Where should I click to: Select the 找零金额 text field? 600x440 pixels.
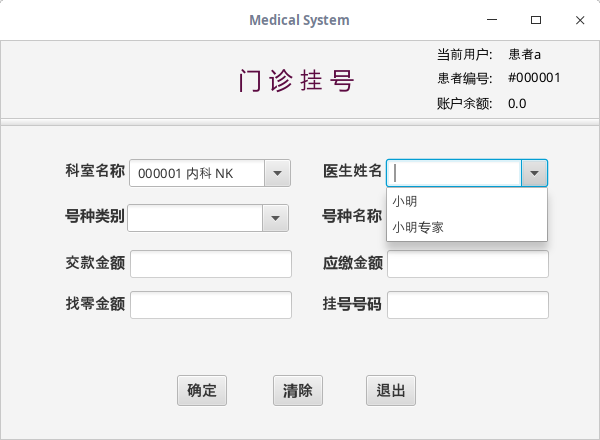(x=211, y=305)
